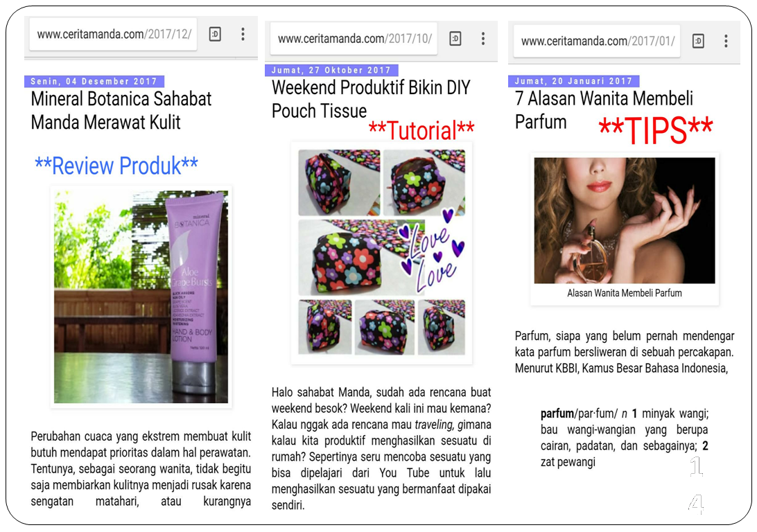Image resolution: width=757 pixels, height=532 pixels.
Task: Open Mineral Botanica Sahabat Manda article title
Action: point(121,110)
